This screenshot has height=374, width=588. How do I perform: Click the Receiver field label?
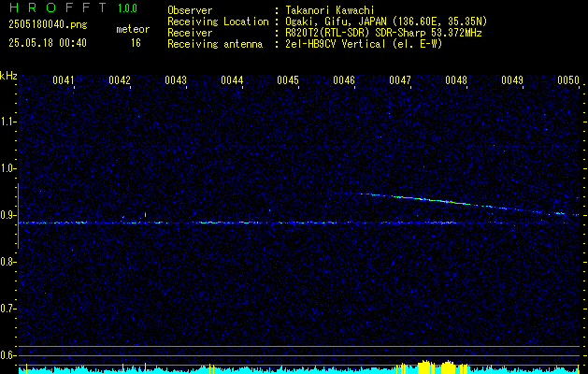coord(190,33)
